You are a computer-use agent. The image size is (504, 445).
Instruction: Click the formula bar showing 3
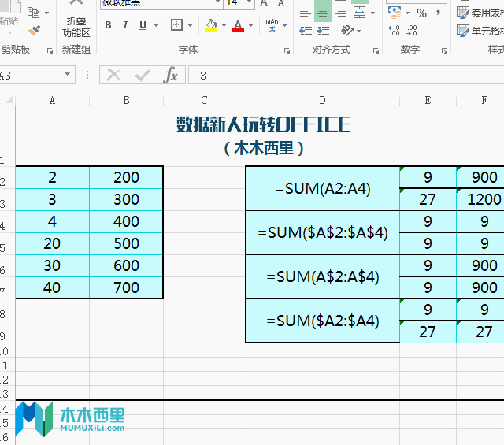coord(346,76)
